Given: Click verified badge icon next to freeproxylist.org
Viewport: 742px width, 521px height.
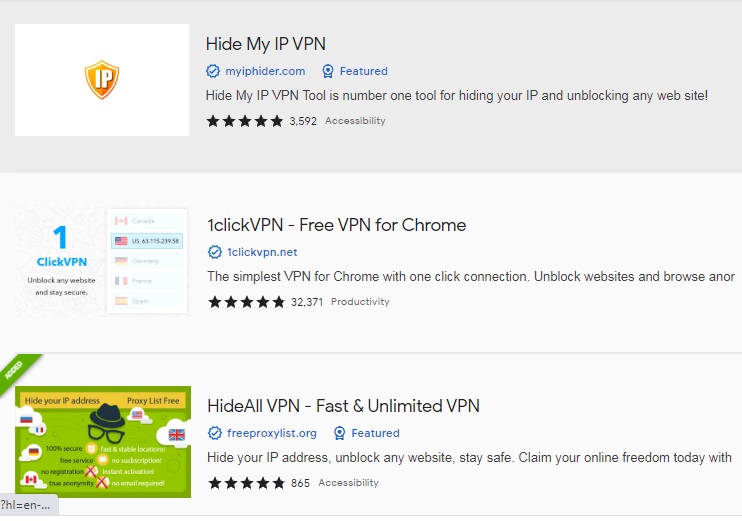Looking at the screenshot, I should [215, 433].
